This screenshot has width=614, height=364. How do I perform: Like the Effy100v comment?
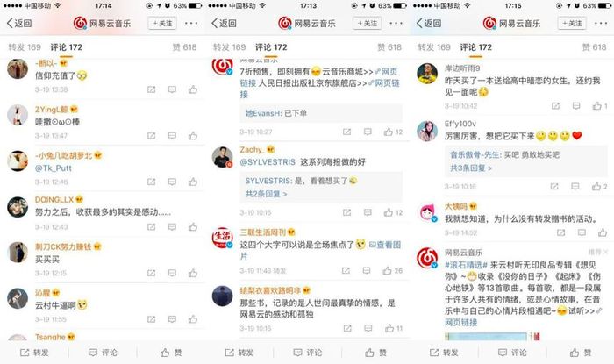tap(600, 186)
